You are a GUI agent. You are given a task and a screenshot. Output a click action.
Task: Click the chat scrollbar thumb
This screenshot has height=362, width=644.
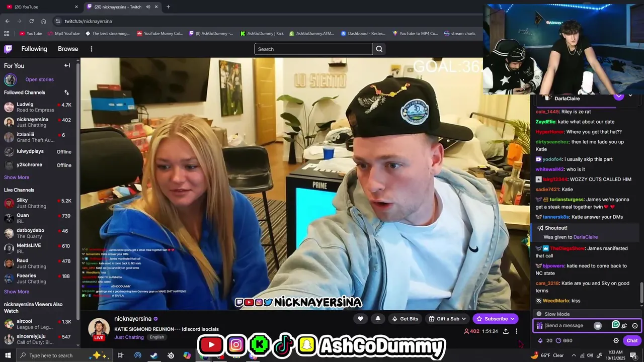tap(641, 292)
